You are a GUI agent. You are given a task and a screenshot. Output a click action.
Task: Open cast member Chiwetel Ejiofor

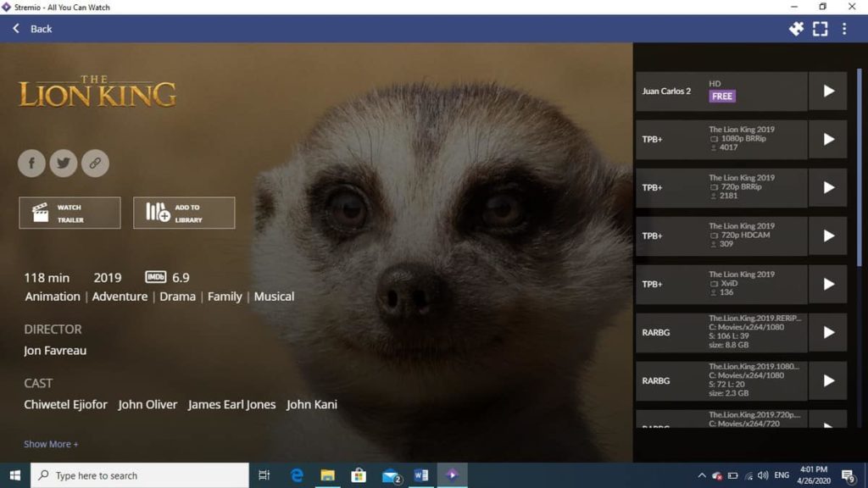click(x=65, y=404)
